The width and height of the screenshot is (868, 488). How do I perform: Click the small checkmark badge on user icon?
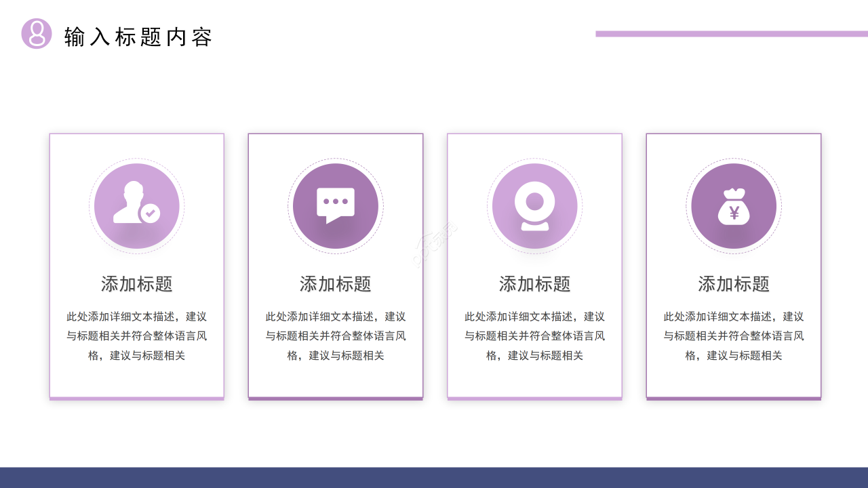click(x=151, y=213)
